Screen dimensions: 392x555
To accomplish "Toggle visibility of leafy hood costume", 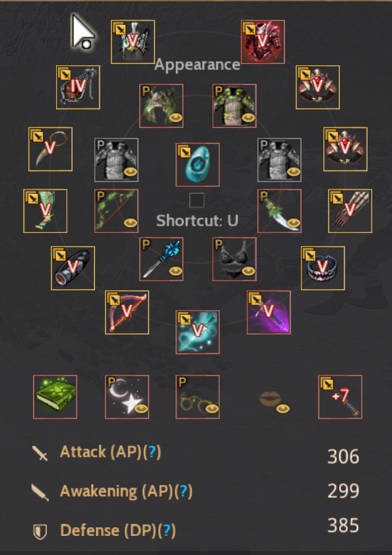I will pyautogui.click(x=176, y=117).
